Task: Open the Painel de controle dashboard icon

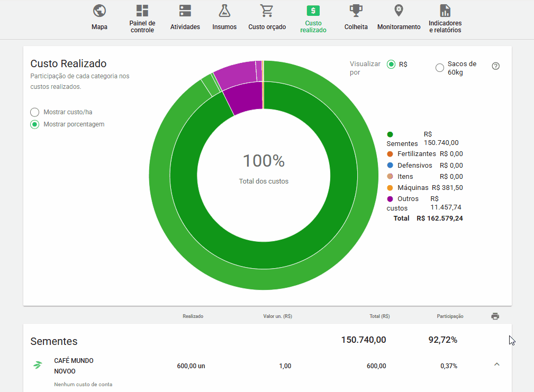Action: click(142, 11)
